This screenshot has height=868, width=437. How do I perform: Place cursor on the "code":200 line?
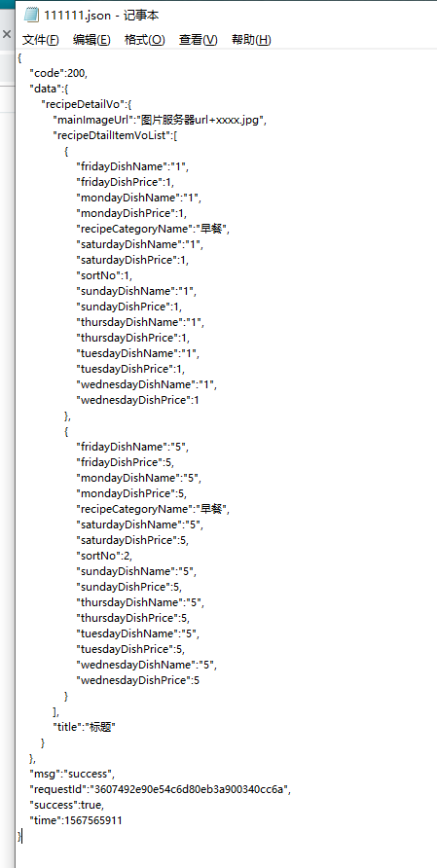click(x=58, y=73)
